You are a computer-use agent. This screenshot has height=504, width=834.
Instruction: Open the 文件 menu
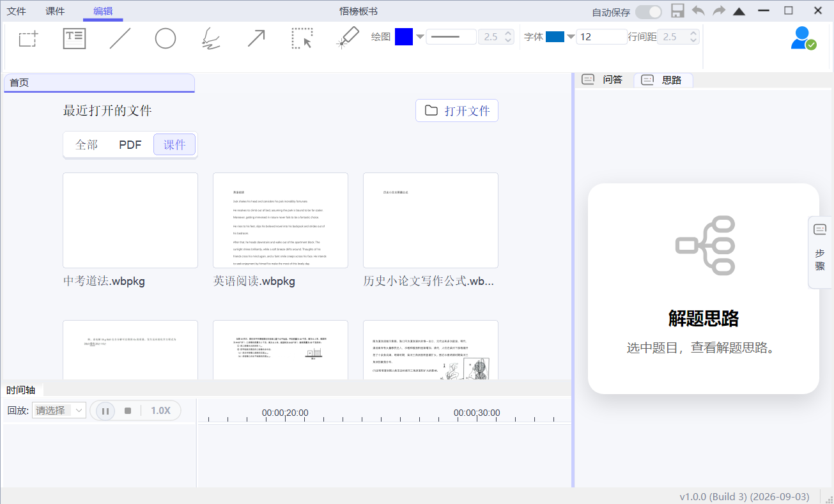point(16,11)
